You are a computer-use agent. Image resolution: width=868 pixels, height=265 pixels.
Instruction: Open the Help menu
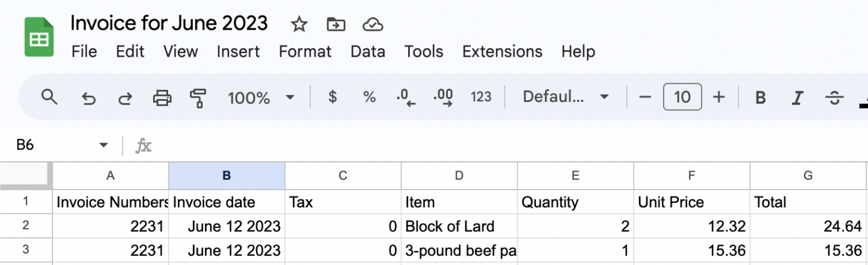578,52
